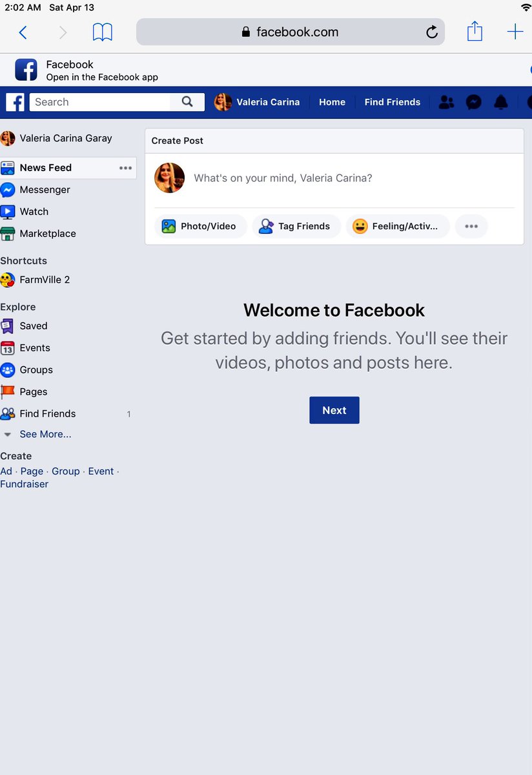This screenshot has width=532, height=775.
Task: Open Messenger icon in top bar
Action: point(474,102)
